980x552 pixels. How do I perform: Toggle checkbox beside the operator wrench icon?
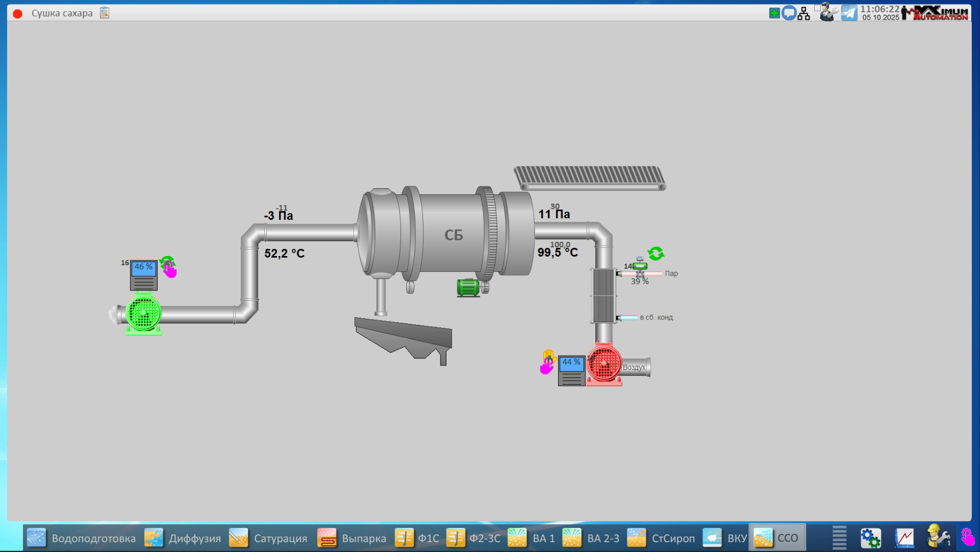(x=817, y=8)
